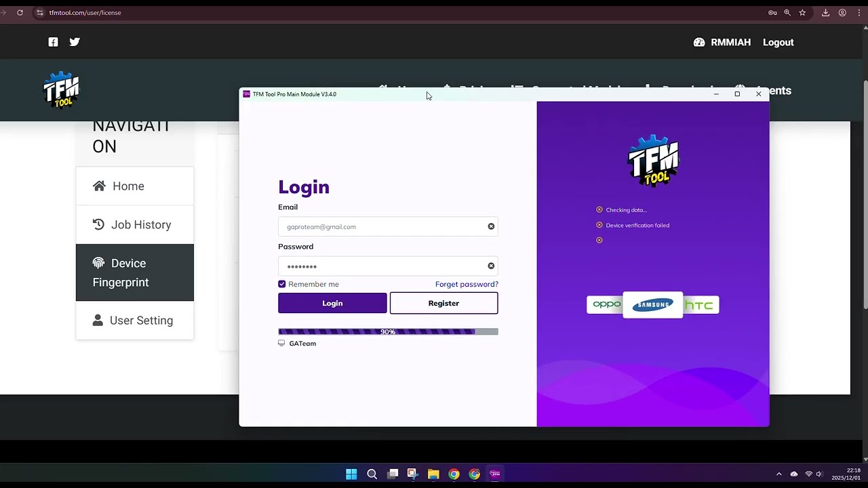Click the Samsung brand logo card

[652, 305]
